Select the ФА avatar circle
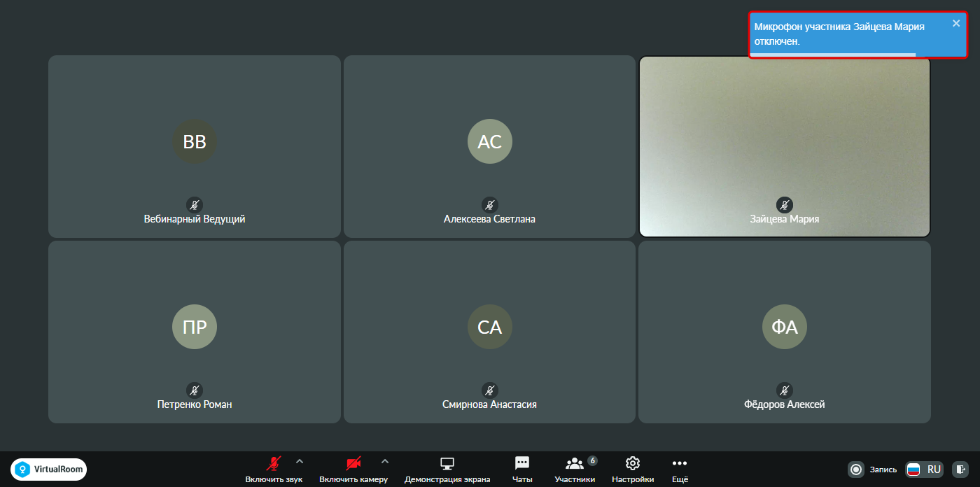This screenshot has width=980, height=487. [x=785, y=327]
